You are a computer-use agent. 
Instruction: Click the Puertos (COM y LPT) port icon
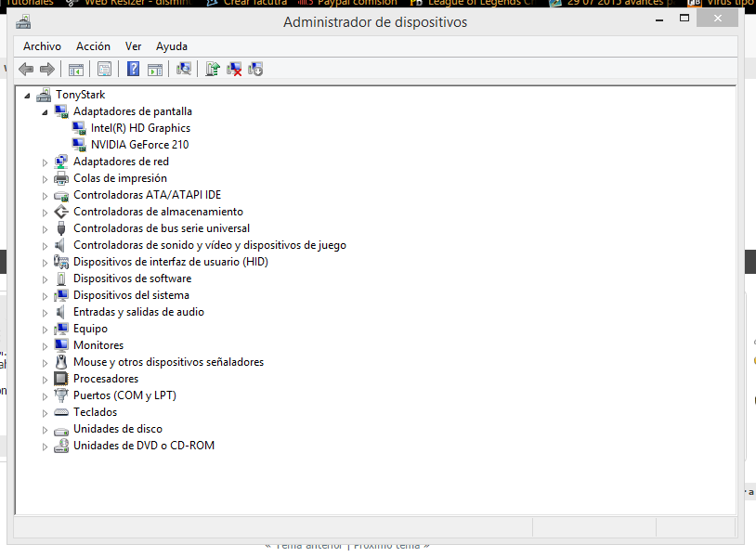61,395
